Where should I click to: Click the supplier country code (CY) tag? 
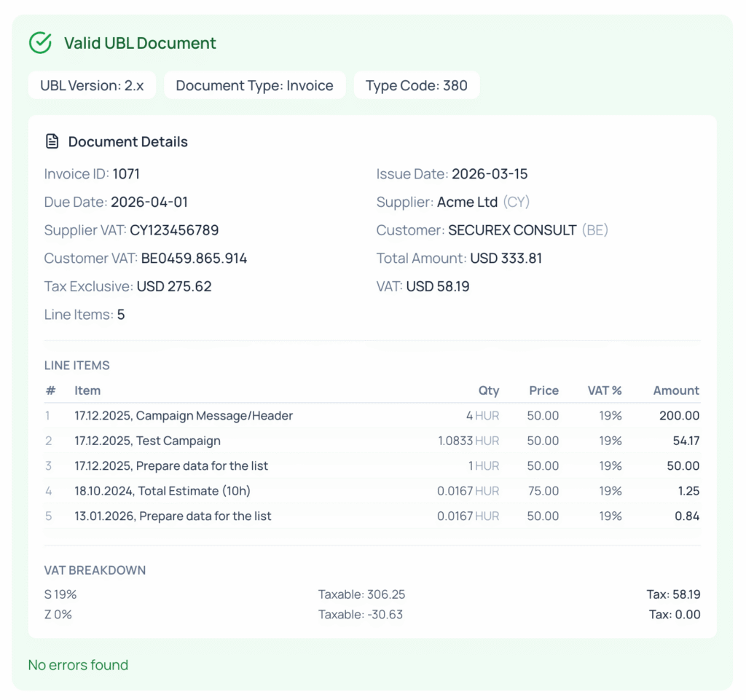pos(516,202)
